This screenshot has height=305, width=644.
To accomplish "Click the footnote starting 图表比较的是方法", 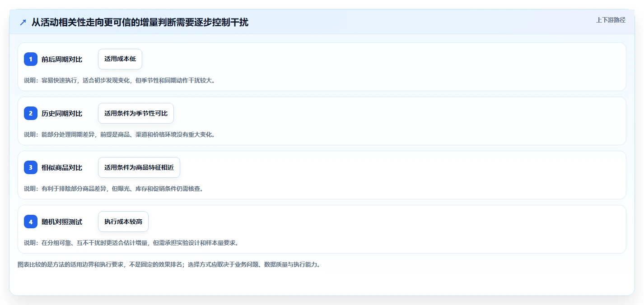I will pyautogui.click(x=170, y=265).
